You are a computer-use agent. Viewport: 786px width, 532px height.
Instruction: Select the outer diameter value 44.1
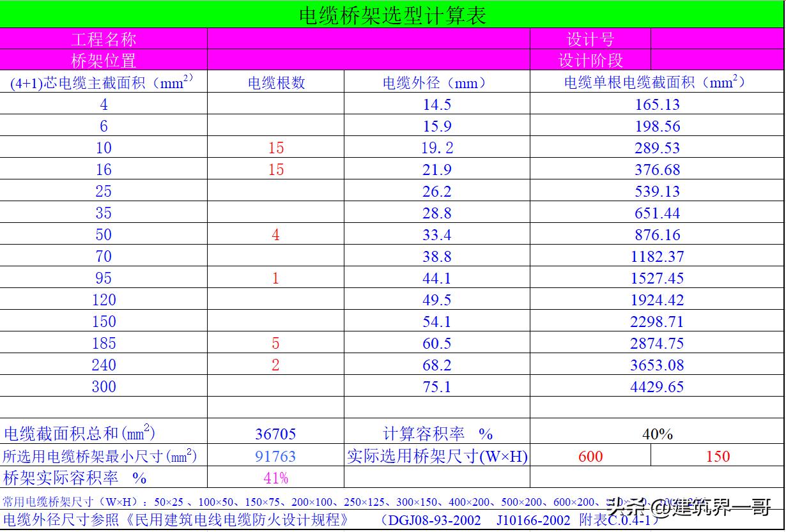coord(437,278)
